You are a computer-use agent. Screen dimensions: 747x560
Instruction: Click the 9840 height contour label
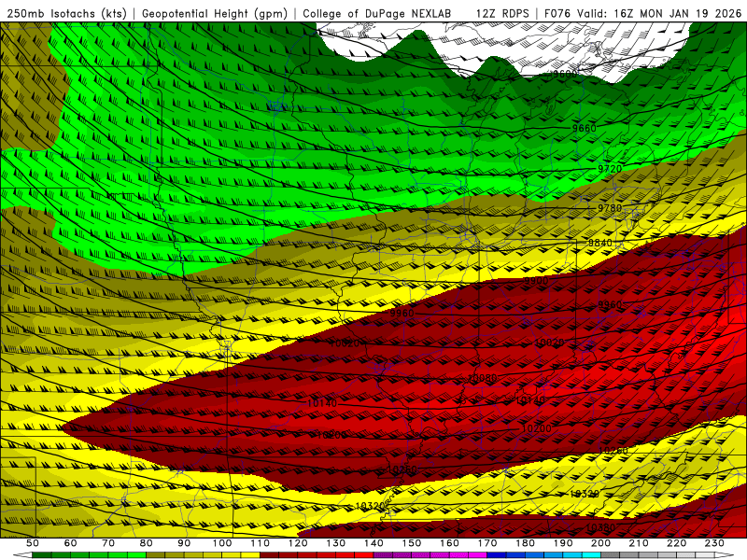(599, 243)
